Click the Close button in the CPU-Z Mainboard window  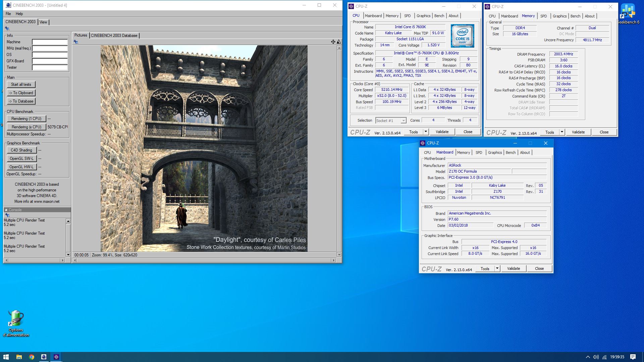(539, 268)
